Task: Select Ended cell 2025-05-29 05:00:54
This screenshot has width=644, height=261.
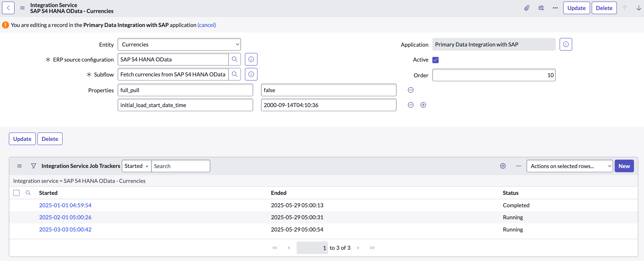Action: [297, 230]
